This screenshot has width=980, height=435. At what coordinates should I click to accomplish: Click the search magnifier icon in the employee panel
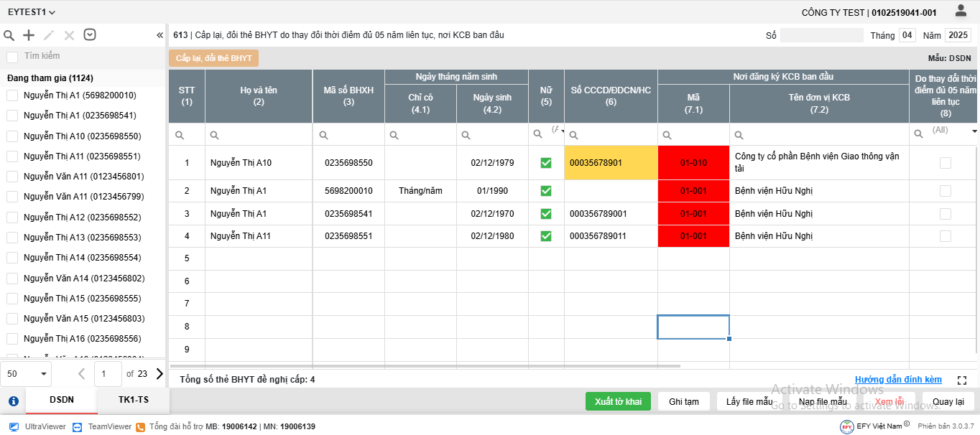pos(9,35)
